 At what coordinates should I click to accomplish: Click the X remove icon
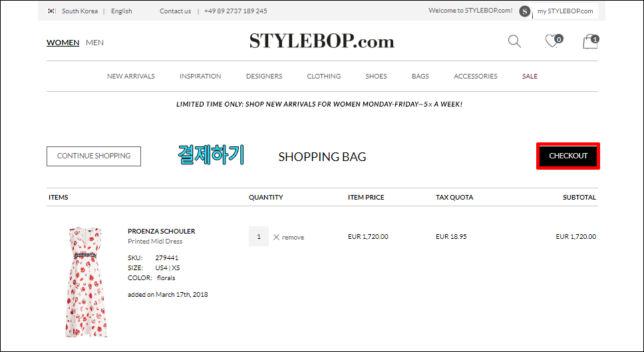pyautogui.click(x=276, y=237)
